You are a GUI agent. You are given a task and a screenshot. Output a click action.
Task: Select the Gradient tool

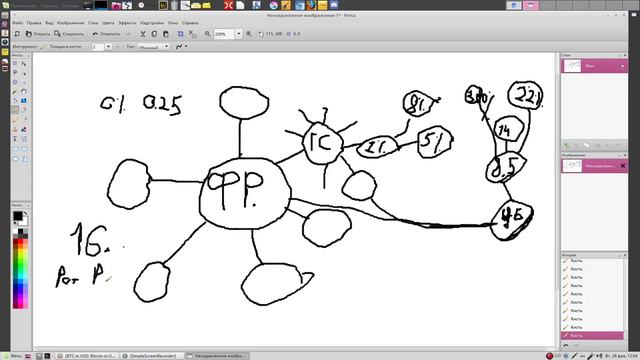[x=24, y=100]
